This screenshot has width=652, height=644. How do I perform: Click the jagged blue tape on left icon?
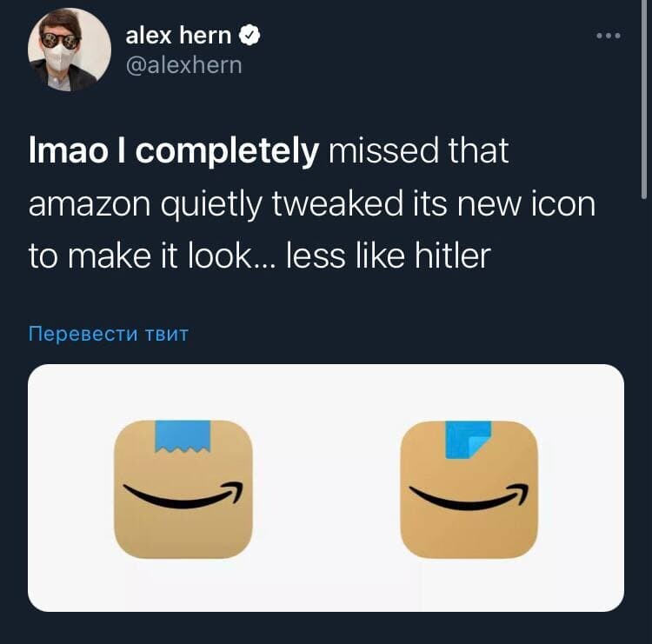pyautogui.click(x=183, y=436)
